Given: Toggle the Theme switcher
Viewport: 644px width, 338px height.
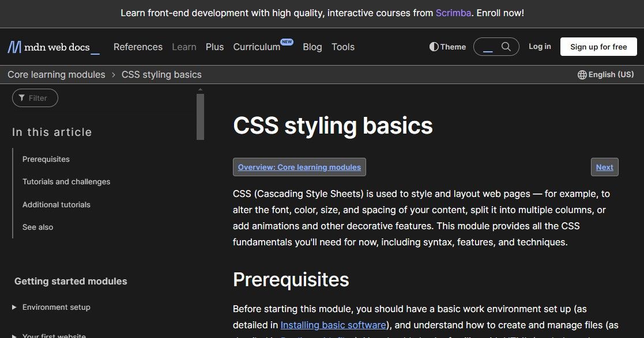Looking at the screenshot, I should coord(448,47).
